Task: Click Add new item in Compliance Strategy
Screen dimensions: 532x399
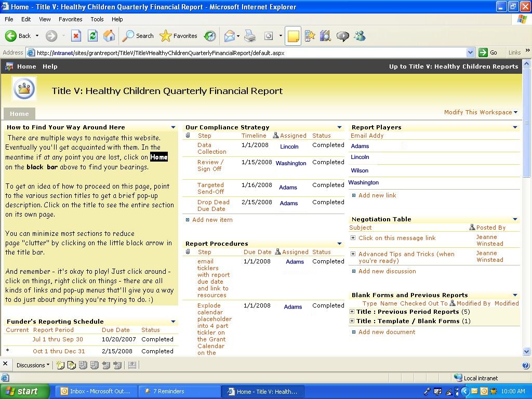Action: coord(212,220)
